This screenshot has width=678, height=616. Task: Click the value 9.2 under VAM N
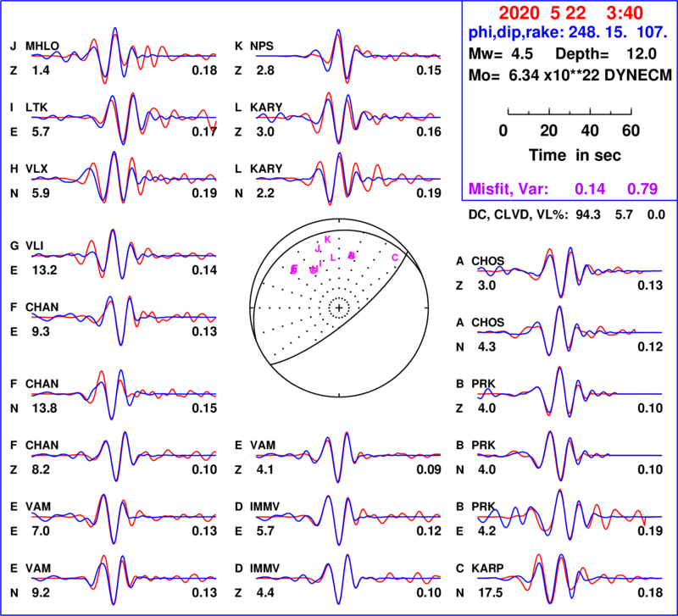click(41, 593)
